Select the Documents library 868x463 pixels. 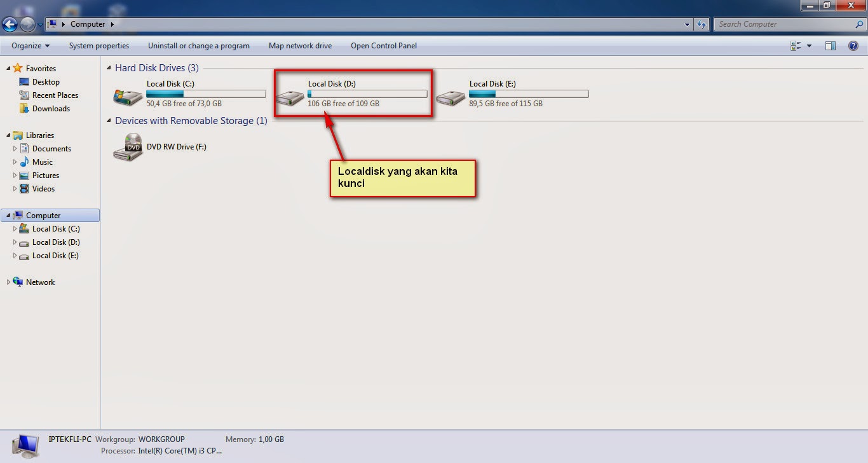51,149
